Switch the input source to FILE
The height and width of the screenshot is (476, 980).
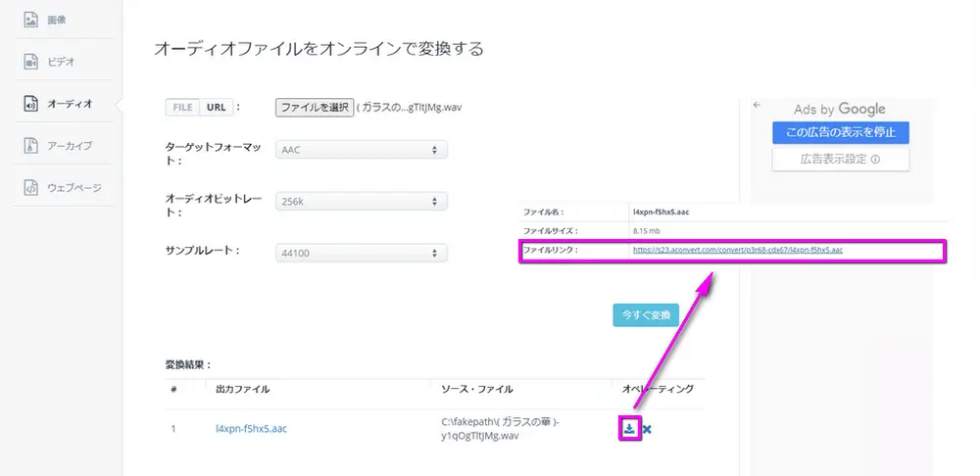coord(183,107)
